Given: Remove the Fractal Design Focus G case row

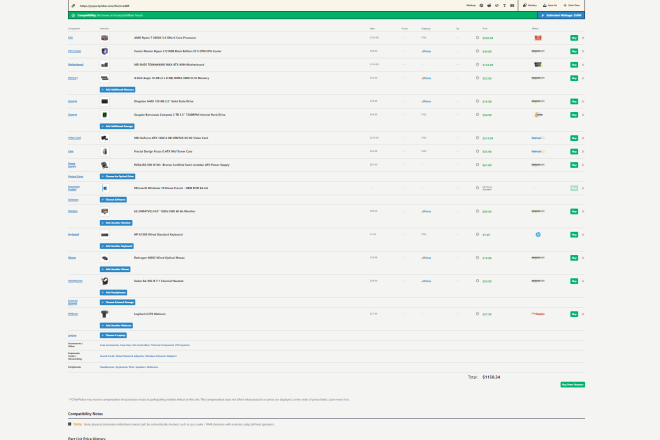Looking at the screenshot, I should point(583,152).
